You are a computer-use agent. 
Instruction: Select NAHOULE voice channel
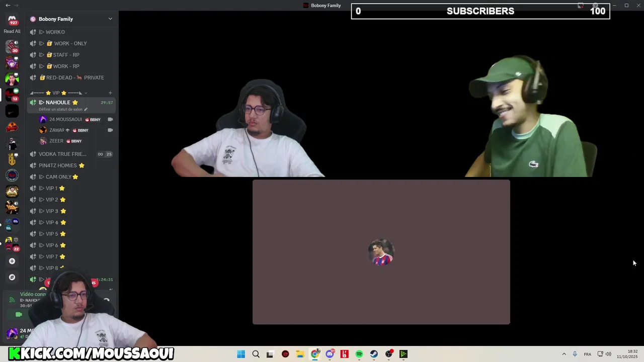point(71,105)
